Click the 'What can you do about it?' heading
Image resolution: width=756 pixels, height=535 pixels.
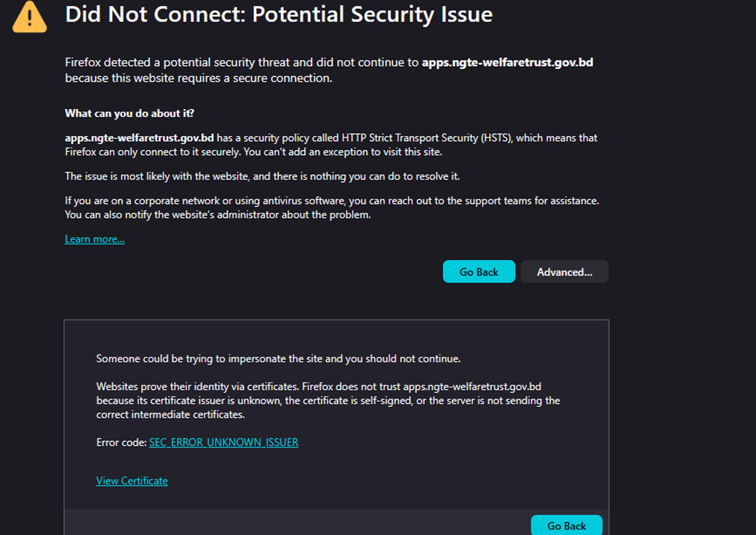[129, 113]
